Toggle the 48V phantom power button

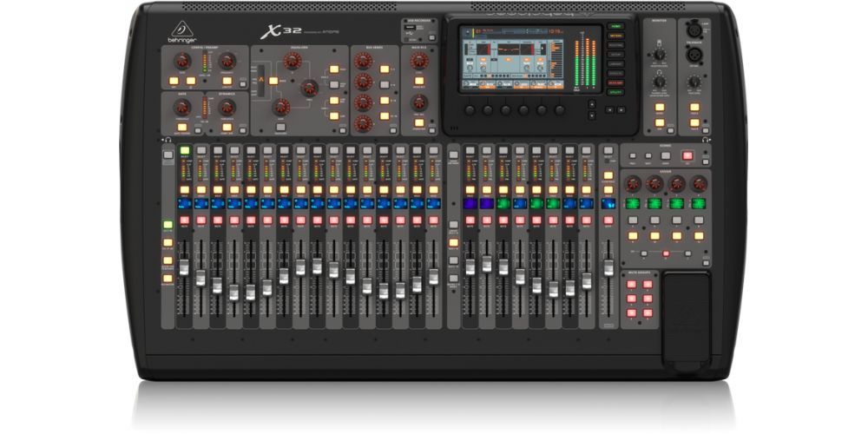coord(174,81)
